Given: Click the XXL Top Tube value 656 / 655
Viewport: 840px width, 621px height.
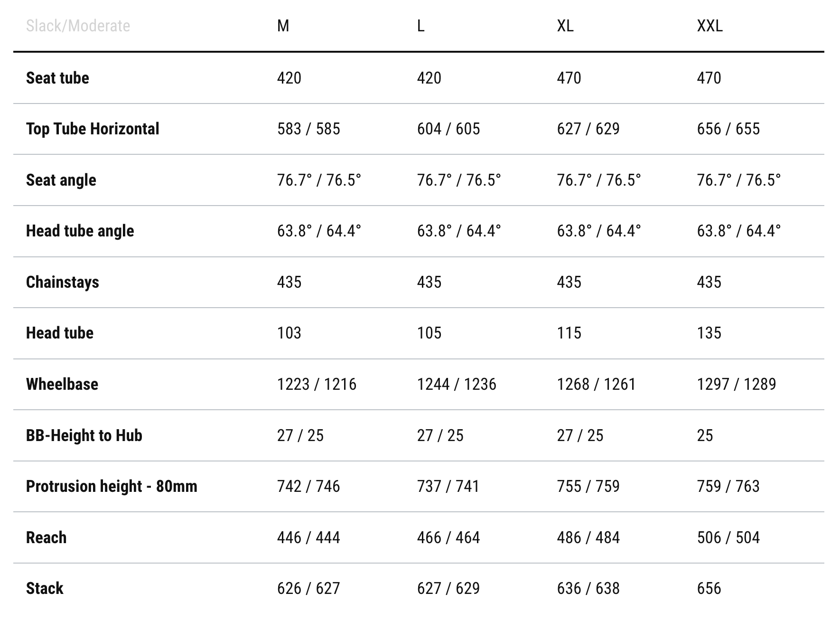Looking at the screenshot, I should [x=728, y=129].
